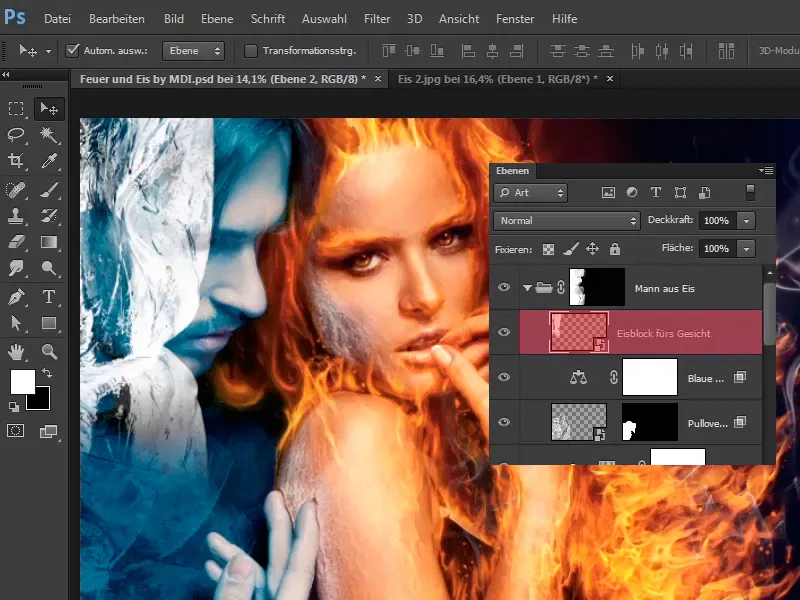Screen dimensions: 800x600
Task: Select the Path Selection tool
Action: (16, 323)
